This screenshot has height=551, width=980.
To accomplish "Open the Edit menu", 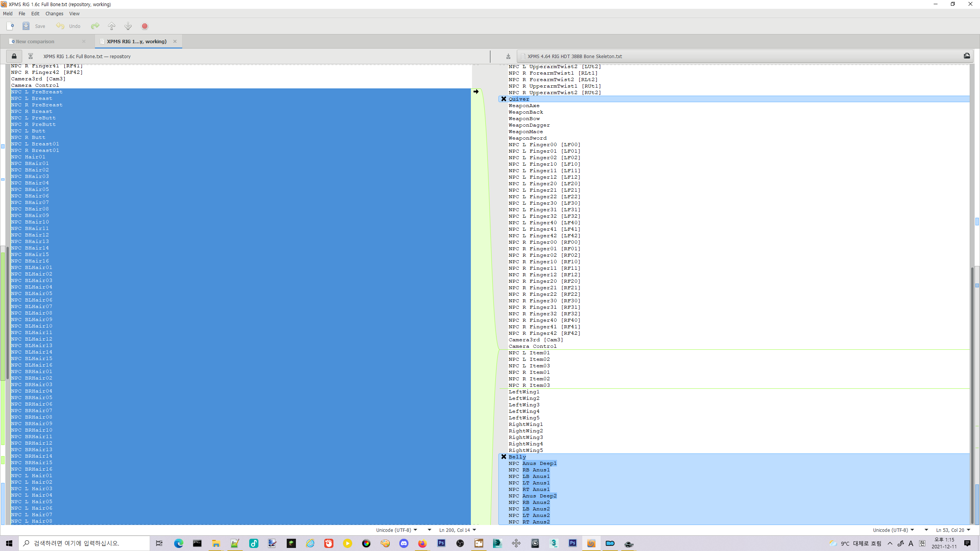I will (x=35, y=13).
